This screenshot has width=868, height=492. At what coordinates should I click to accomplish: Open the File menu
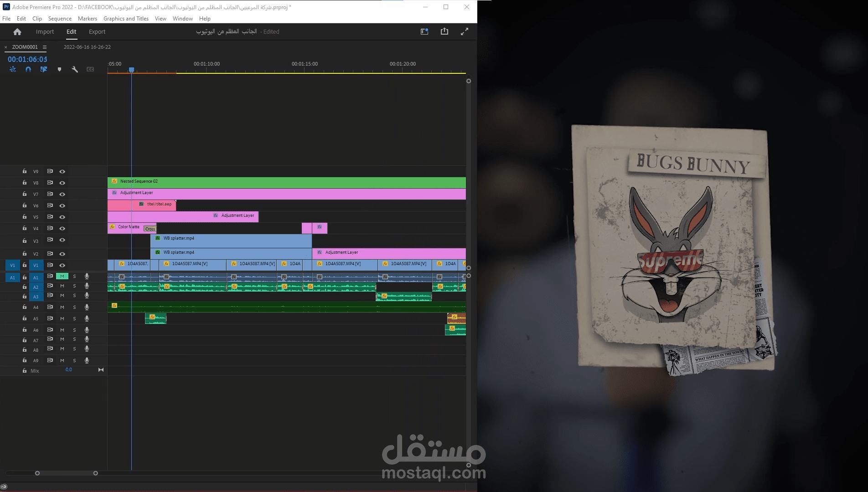[6, 19]
